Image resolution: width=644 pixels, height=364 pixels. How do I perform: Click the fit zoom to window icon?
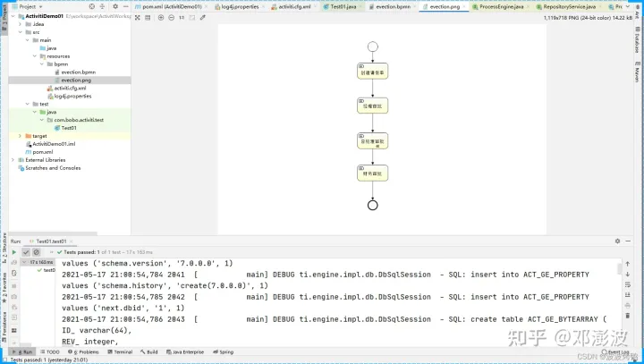[191, 18]
